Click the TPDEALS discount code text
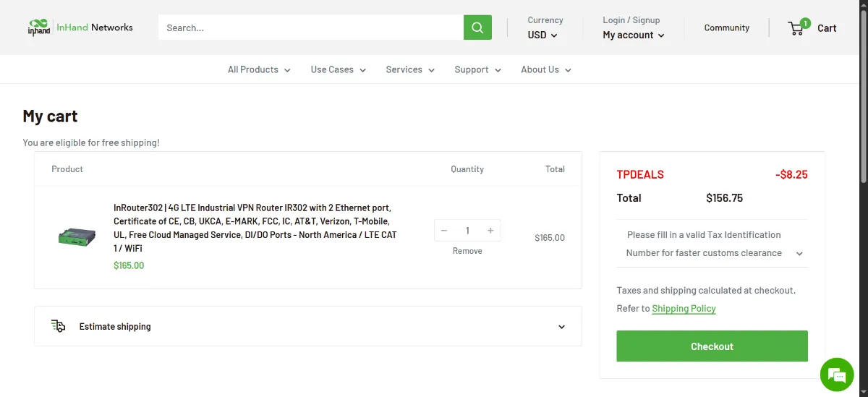 pyautogui.click(x=640, y=174)
